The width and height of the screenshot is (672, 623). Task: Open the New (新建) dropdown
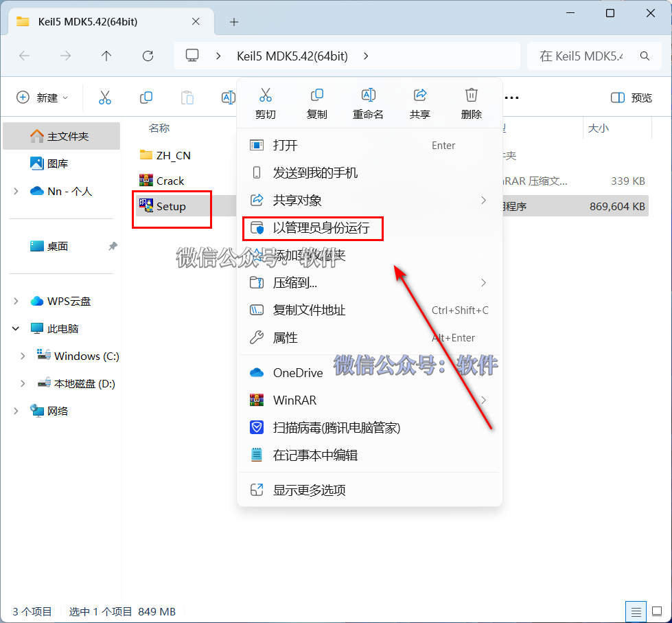(43, 98)
